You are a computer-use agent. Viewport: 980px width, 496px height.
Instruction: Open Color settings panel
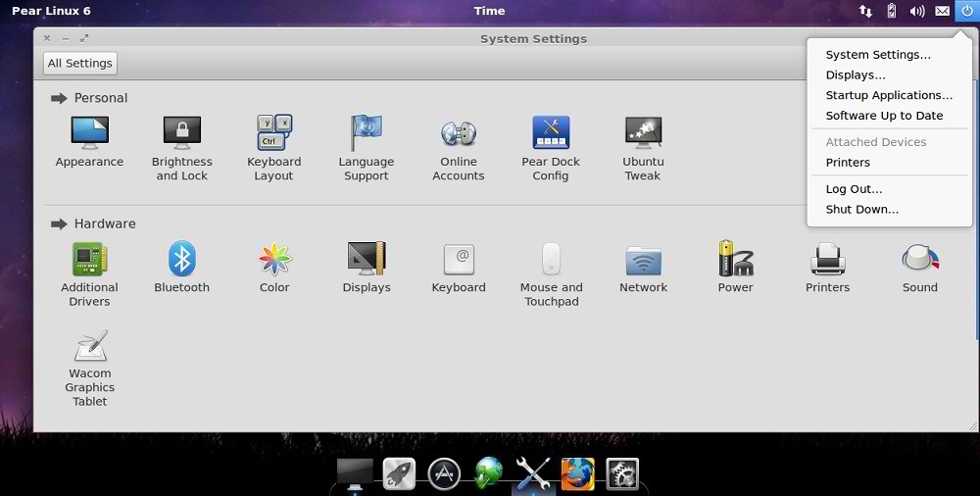coord(274,268)
